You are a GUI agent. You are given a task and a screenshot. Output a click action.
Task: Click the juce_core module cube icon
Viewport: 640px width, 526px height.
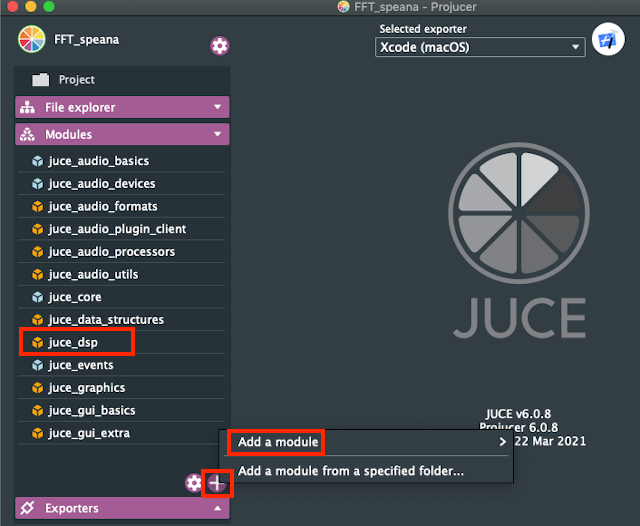pyautogui.click(x=38, y=297)
